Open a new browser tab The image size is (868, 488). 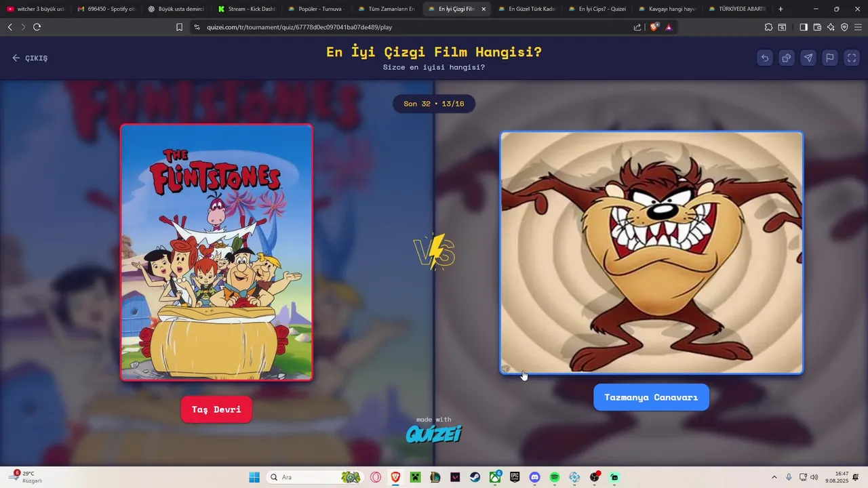tap(781, 9)
